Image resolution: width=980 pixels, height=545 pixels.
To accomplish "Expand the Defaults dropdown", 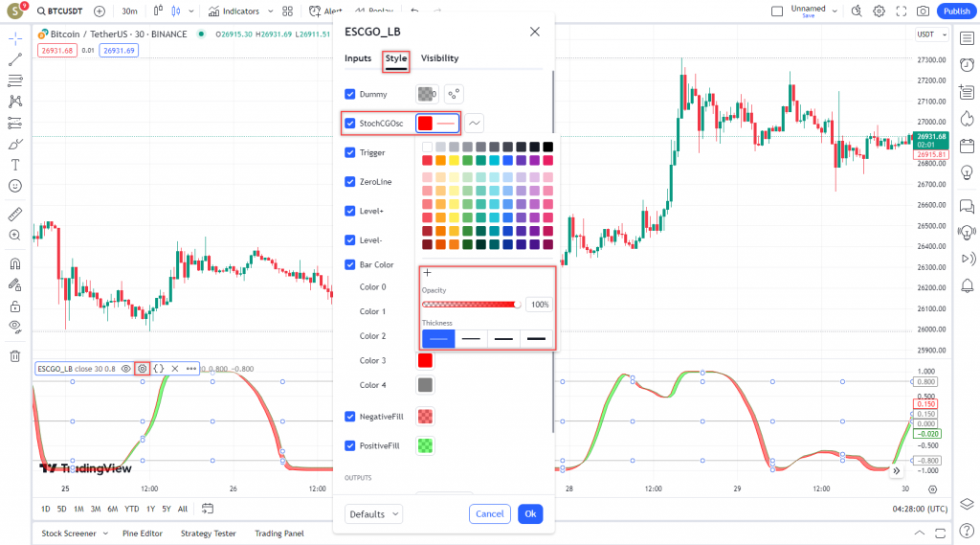I will (x=374, y=514).
